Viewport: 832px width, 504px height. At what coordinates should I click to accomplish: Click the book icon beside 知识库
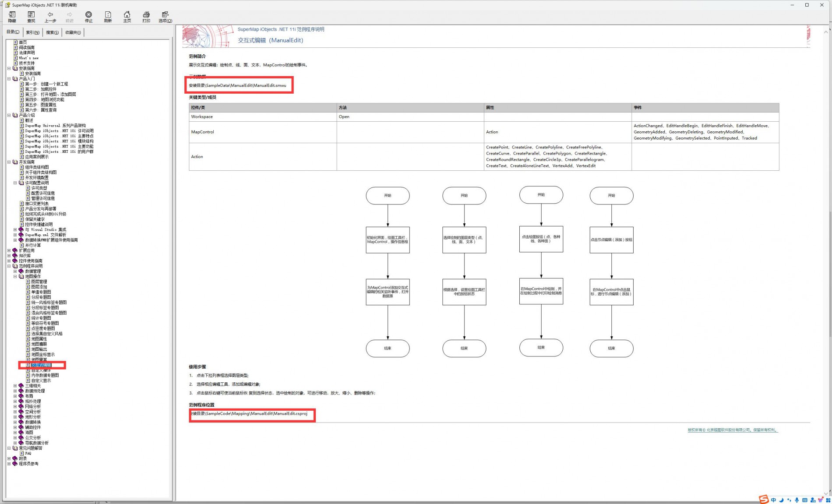(x=15, y=256)
